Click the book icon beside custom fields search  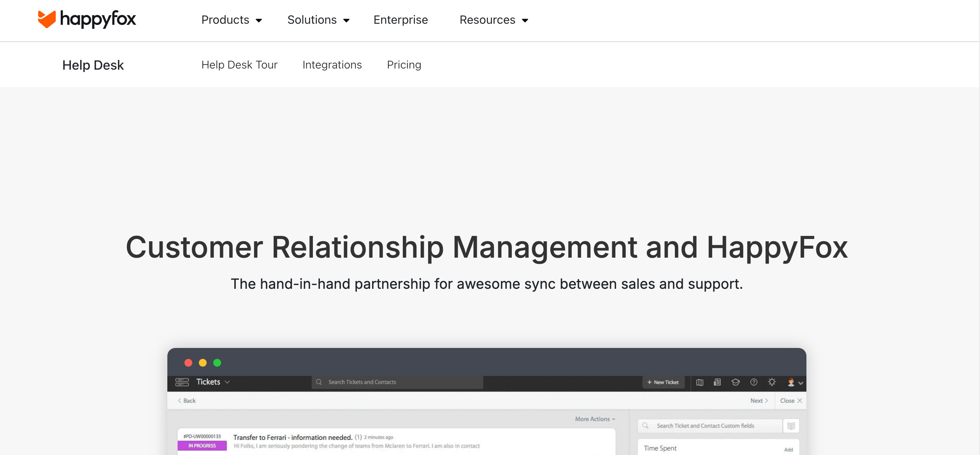pos(791,426)
